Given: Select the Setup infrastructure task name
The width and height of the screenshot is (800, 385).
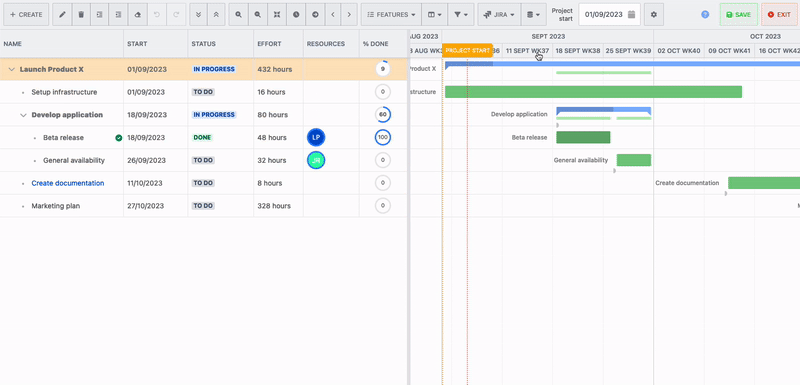Looking at the screenshot, I should click(x=64, y=92).
